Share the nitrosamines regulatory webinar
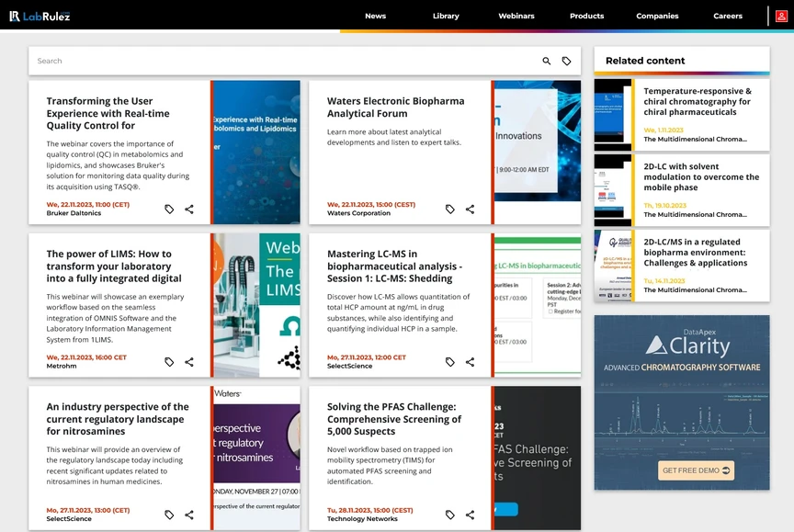 (x=189, y=515)
